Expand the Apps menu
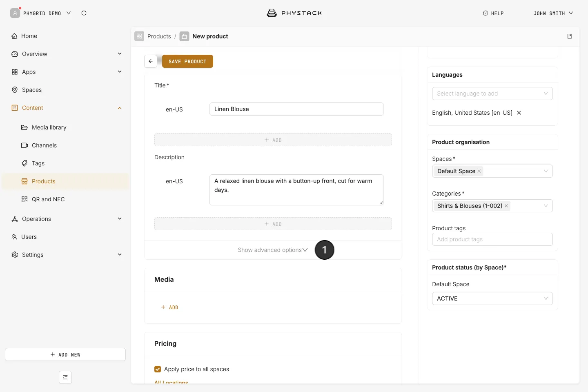This screenshot has height=392, width=588. click(x=65, y=72)
